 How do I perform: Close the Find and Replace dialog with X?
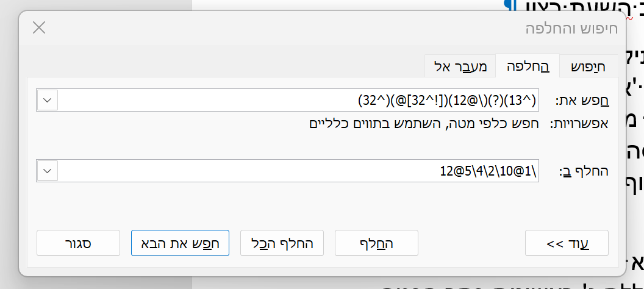click(x=38, y=28)
